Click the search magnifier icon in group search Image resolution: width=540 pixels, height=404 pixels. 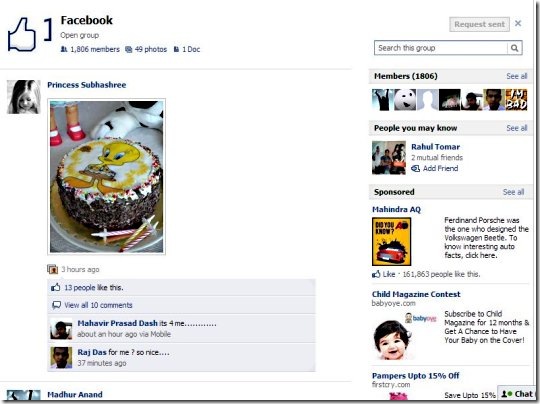[514, 48]
